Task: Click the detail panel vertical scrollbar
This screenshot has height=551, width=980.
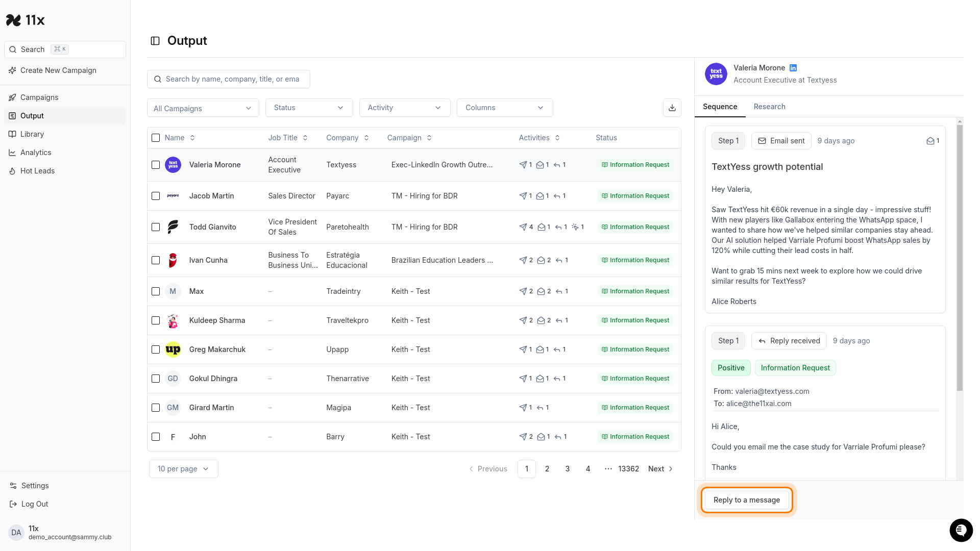Action: [x=960, y=258]
